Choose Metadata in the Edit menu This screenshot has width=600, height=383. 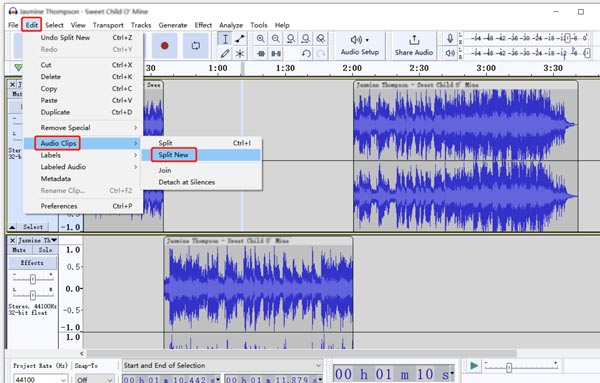click(x=82, y=179)
